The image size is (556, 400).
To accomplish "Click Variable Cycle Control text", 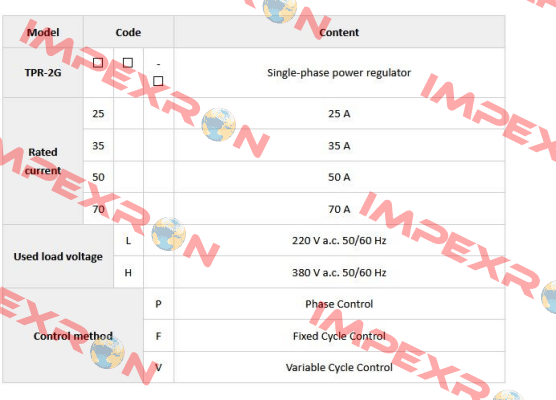I will click(x=339, y=367).
